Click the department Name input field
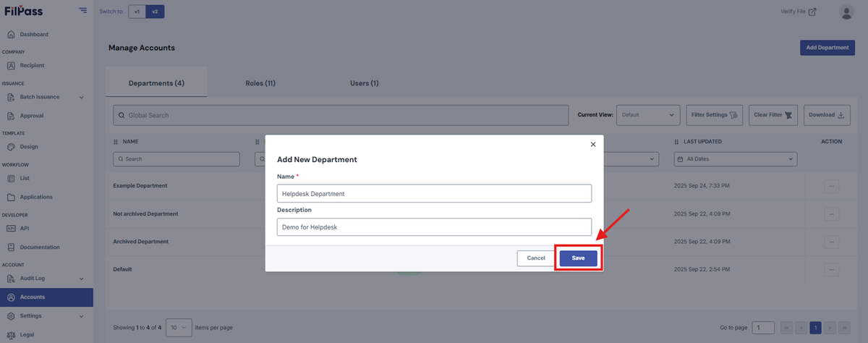Screen dimensions: 868x343 pyautogui.click(x=434, y=193)
